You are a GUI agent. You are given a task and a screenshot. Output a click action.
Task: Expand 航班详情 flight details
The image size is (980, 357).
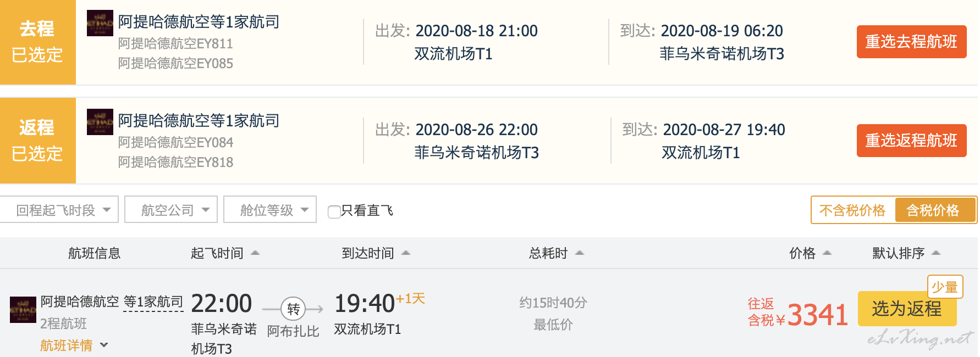coord(74,345)
